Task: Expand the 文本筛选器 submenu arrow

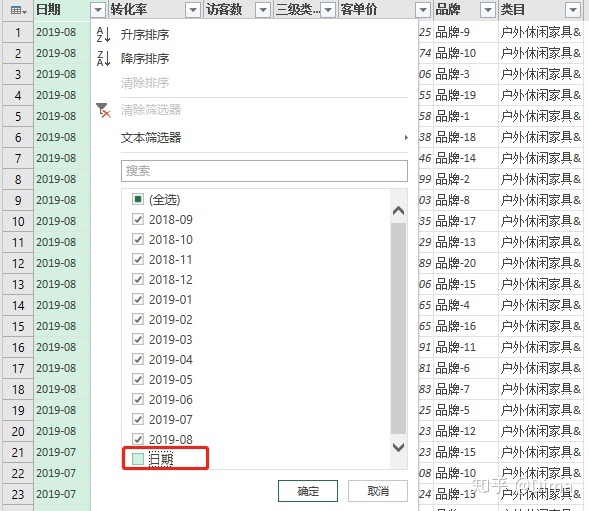Action: (406, 138)
